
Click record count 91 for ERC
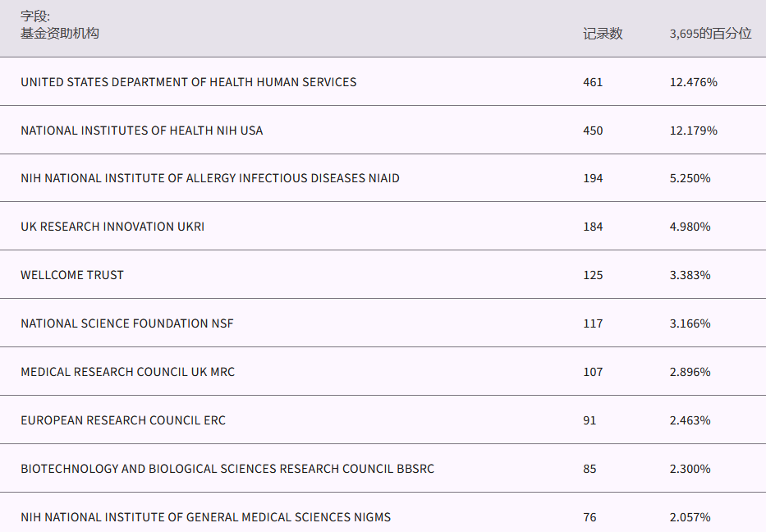[x=589, y=420]
